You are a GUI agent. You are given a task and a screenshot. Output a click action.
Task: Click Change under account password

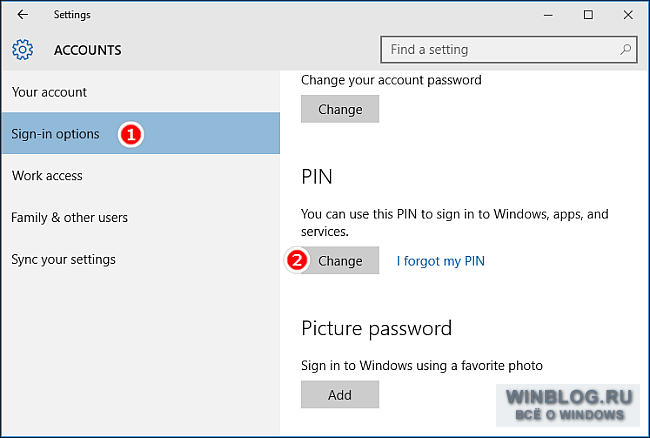[x=340, y=109]
